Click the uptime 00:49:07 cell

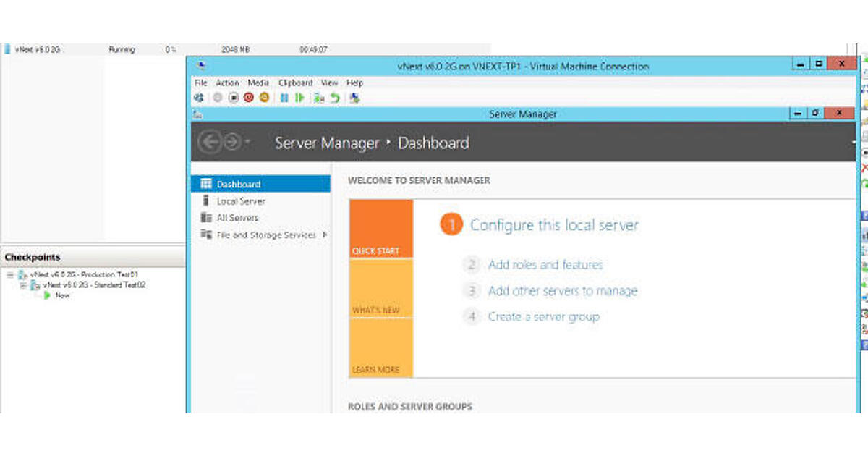pos(313,50)
